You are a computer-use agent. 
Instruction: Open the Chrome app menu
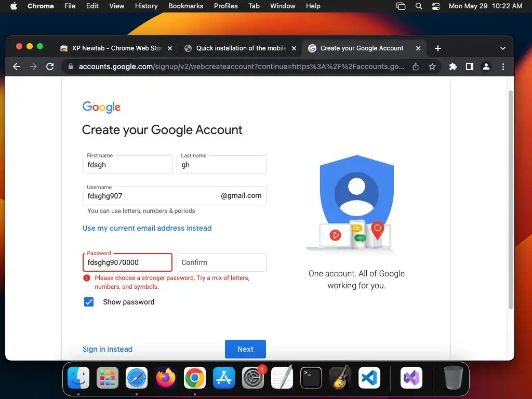(x=41, y=6)
